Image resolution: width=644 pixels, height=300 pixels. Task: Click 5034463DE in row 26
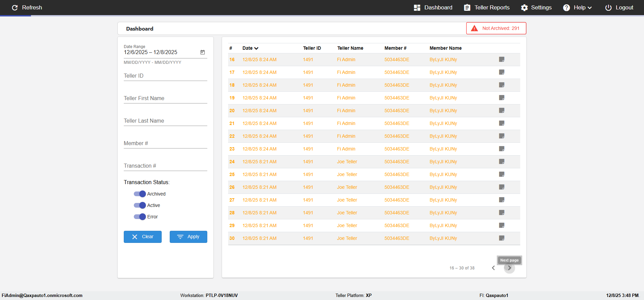(x=397, y=187)
